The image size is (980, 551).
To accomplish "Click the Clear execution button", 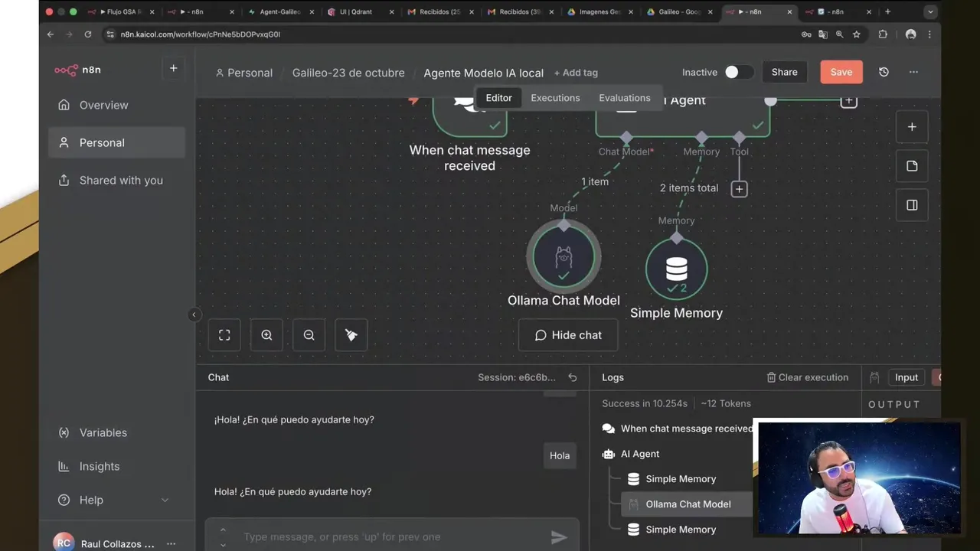I will 808,377.
